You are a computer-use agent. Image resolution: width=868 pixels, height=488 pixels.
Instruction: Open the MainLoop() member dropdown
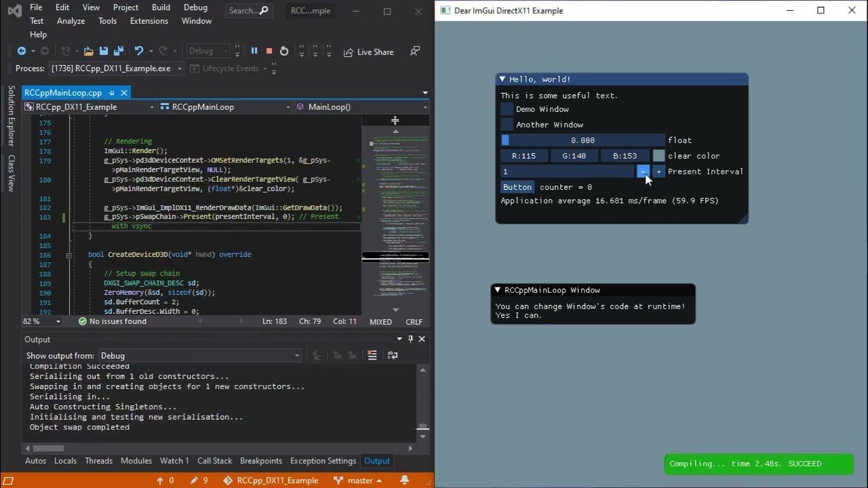click(362, 106)
